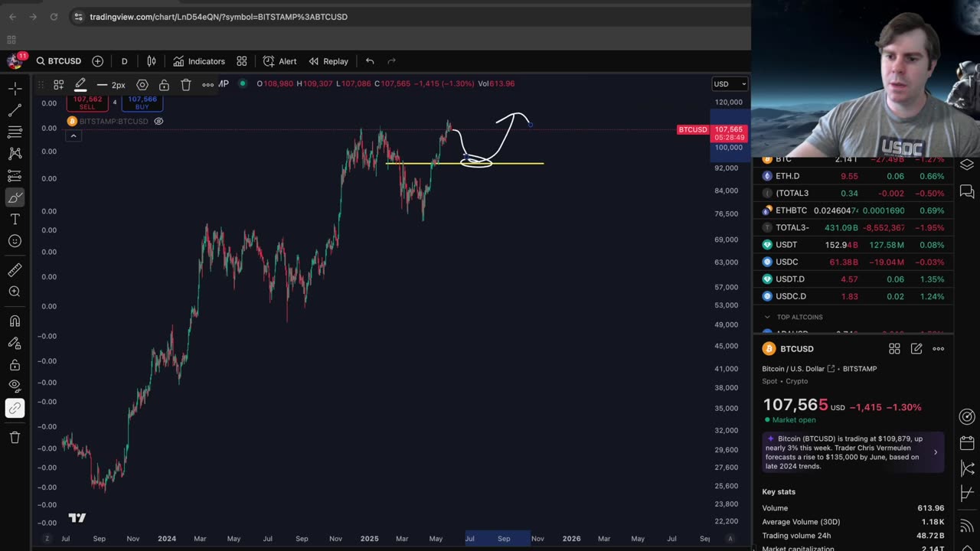Create an Alert
The width and height of the screenshot is (980, 551).
click(280, 61)
